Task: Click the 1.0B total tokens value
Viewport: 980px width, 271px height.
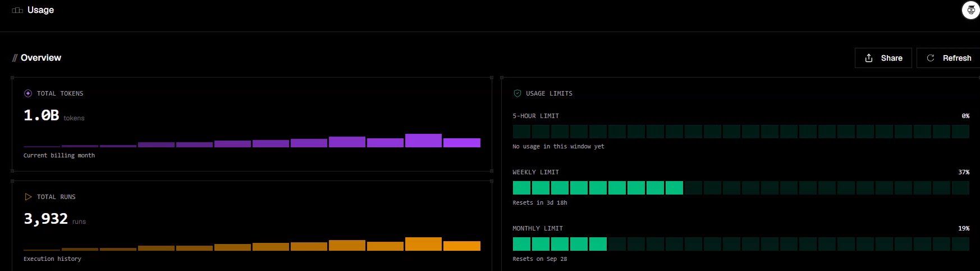Action: tap(42, 115)
